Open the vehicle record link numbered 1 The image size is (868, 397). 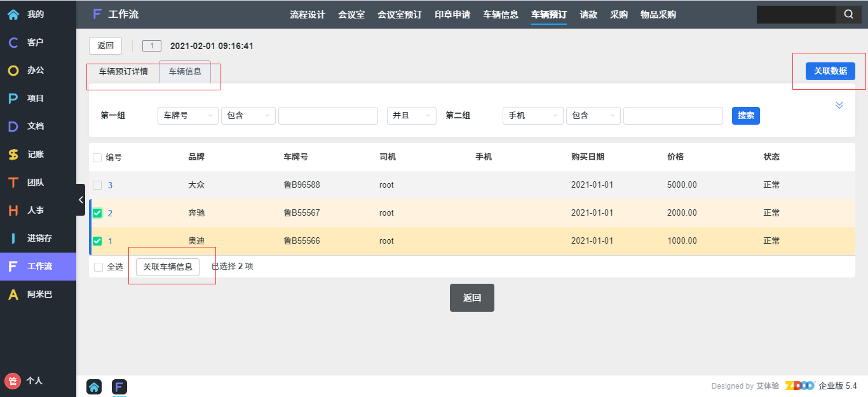[110, 241]
